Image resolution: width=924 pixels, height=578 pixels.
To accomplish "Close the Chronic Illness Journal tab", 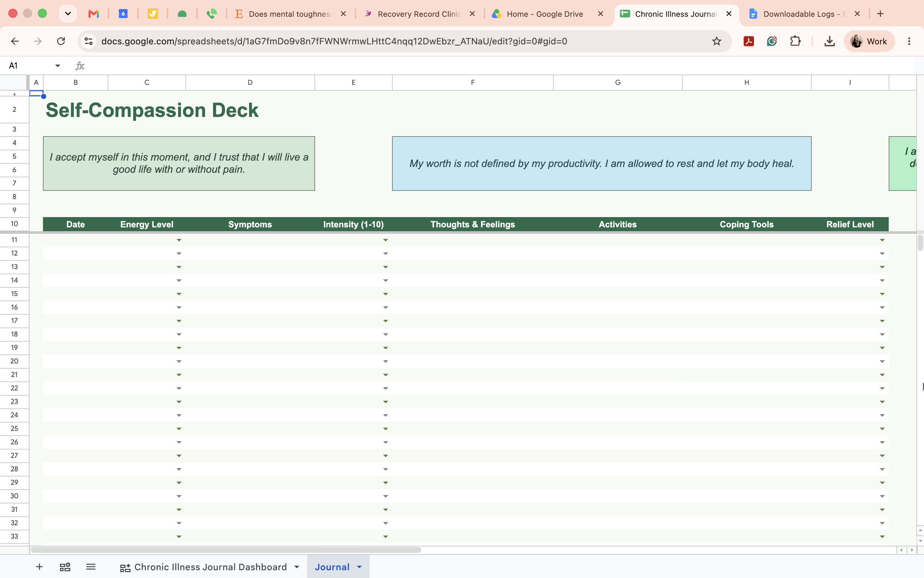I will [729, 14].
